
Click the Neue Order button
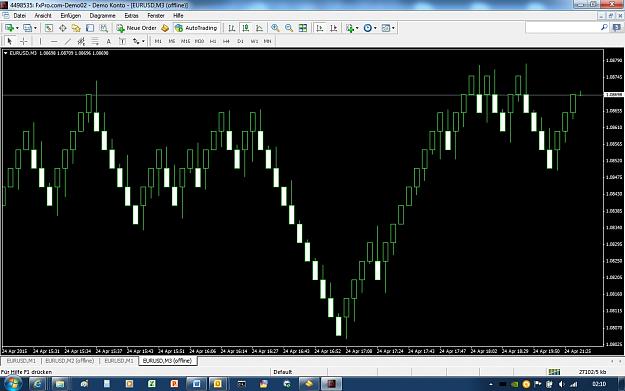tap(137, 28)
